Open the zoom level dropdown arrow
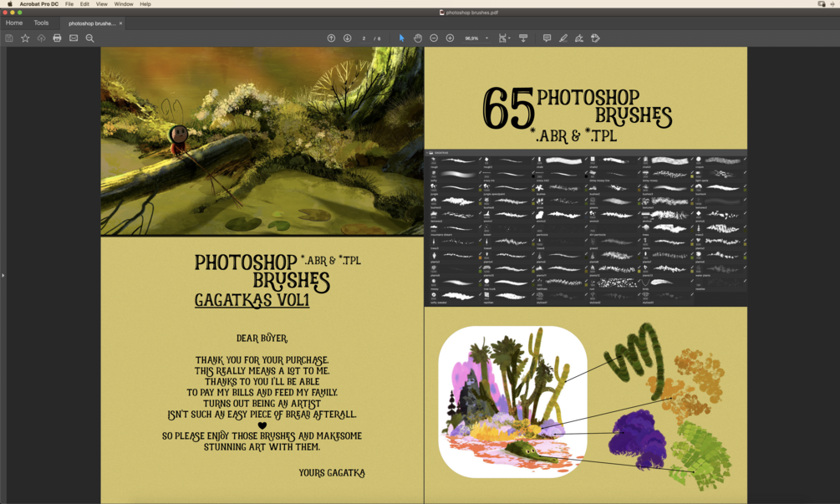The image size is (840, 504). pyautogui.click(x=487, y=38)
